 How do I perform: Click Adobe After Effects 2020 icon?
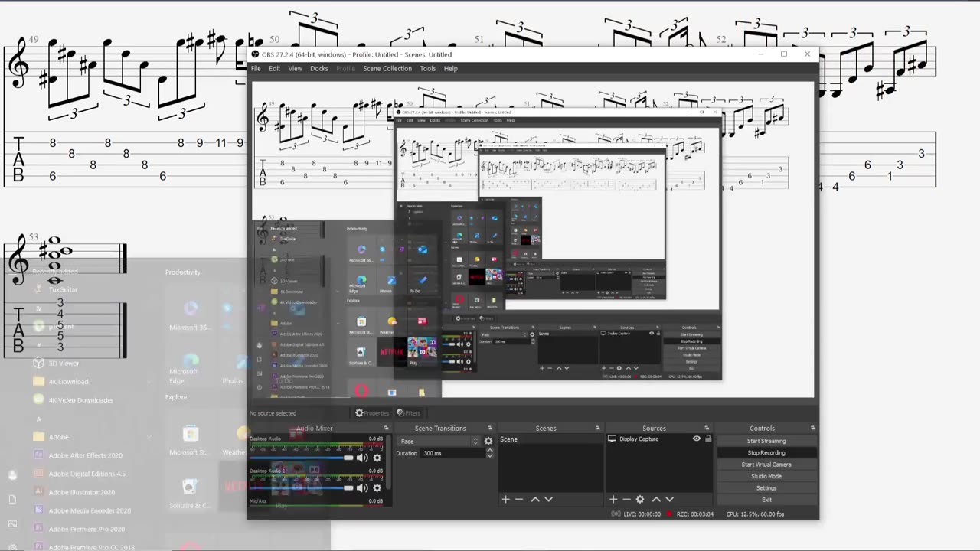[39, 455]
